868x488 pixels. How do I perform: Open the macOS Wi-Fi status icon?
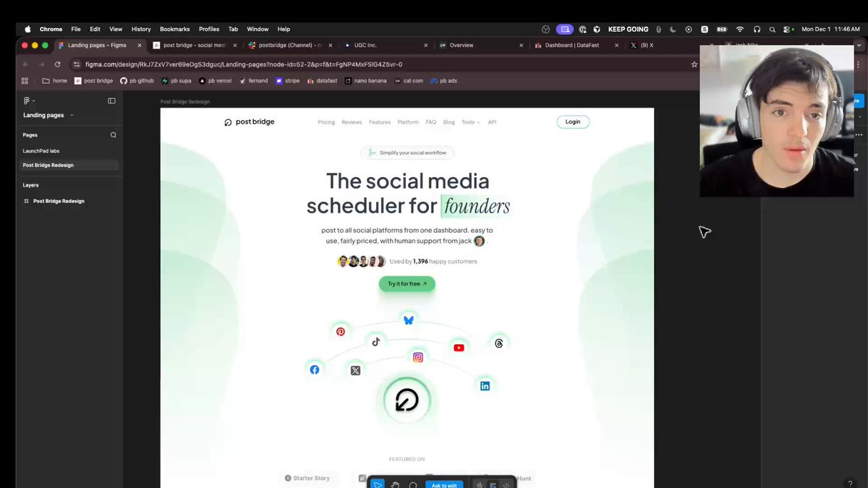740,29
